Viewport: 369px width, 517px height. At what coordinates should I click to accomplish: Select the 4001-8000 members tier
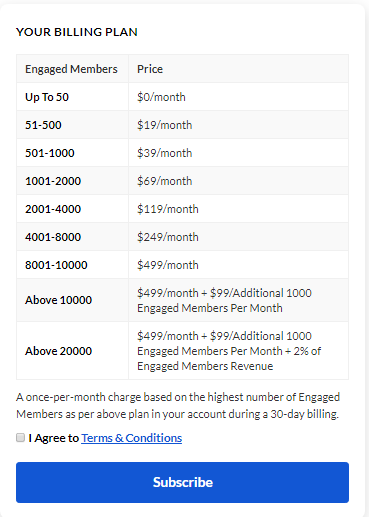pyautogui.click(x=72, y=237)
